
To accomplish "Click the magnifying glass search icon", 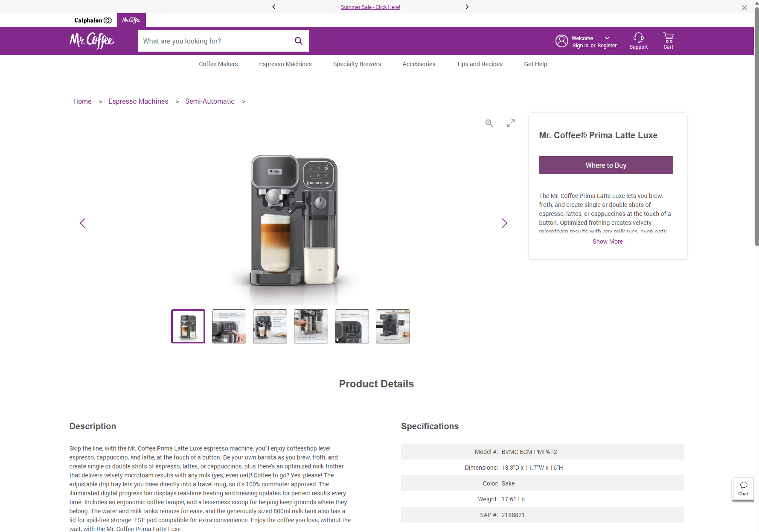I will point(299,41).
